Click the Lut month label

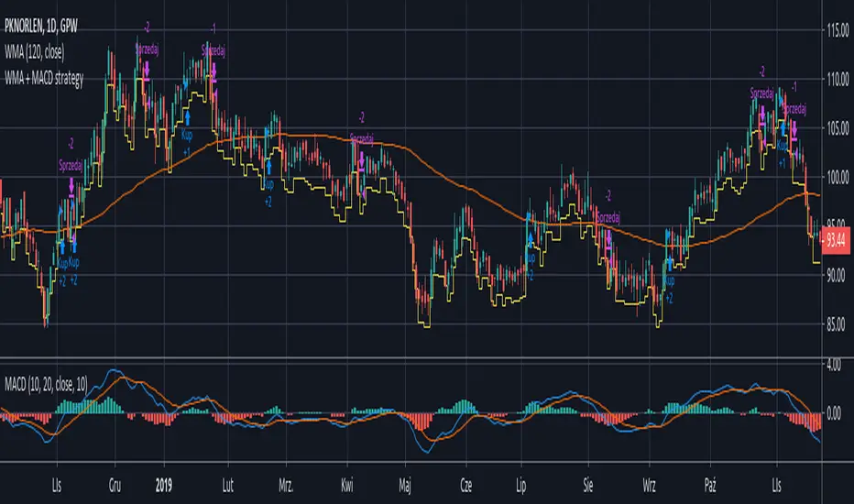coord(227,486)
